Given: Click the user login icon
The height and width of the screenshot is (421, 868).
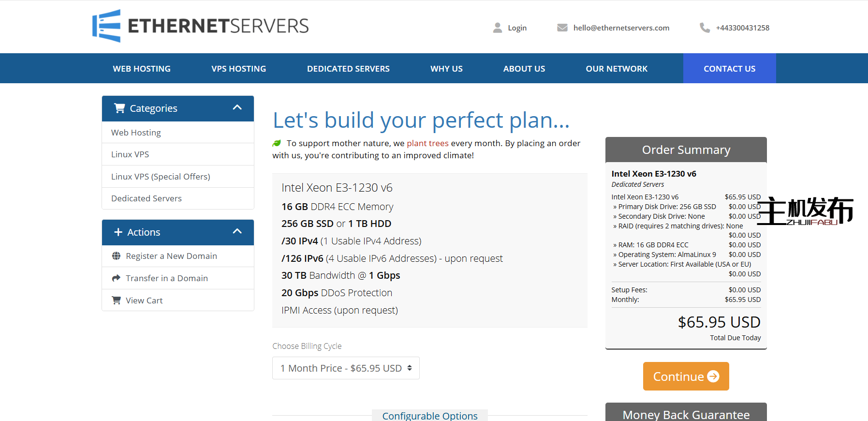Looking at the screenshot, I should coord(497,28).
